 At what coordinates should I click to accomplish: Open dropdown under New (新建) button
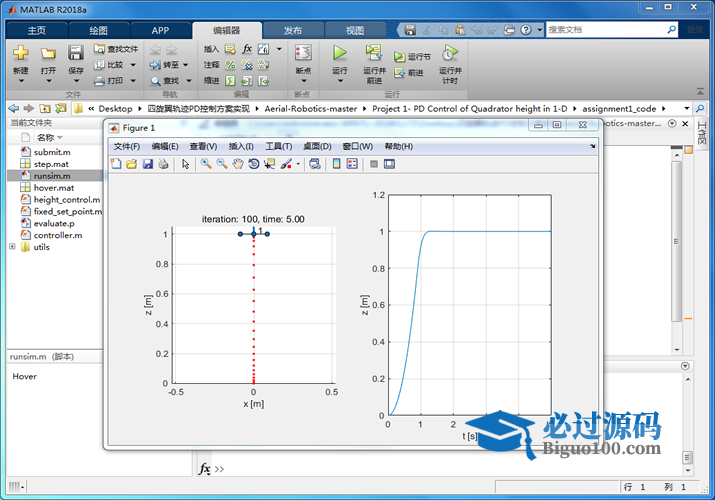click(21, 81)
